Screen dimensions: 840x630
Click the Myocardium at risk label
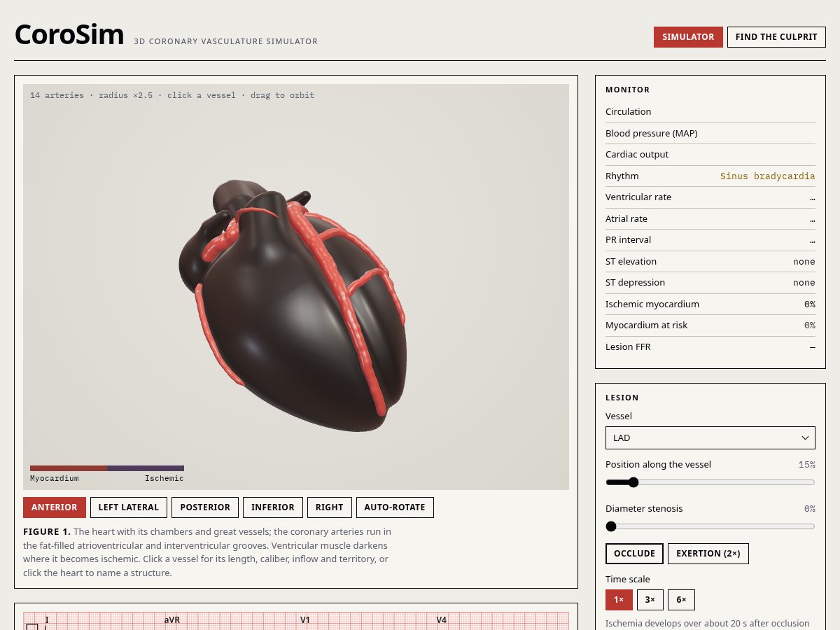[x=647, y=325]
